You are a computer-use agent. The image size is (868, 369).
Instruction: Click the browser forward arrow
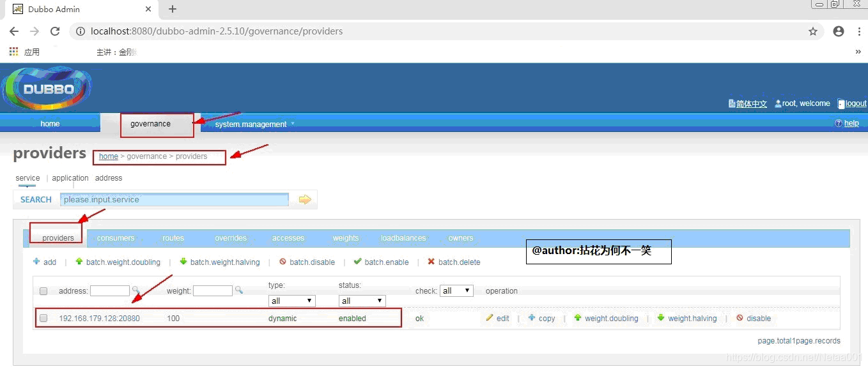[x=35, y=31]
